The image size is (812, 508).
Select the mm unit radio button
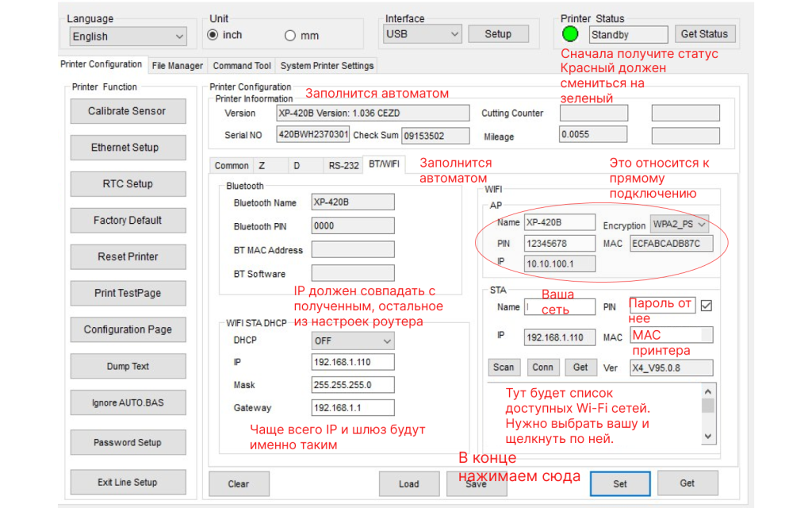289,36
